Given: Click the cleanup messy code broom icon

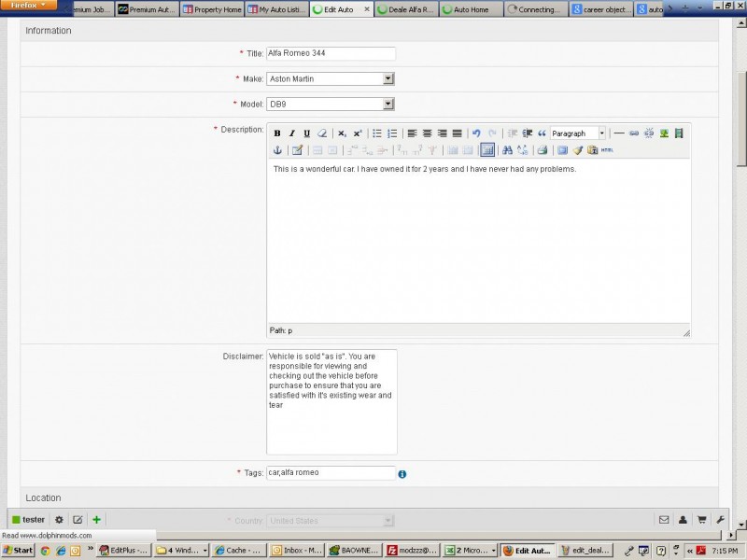Looking at the screenshot, I should click(578, 150).
